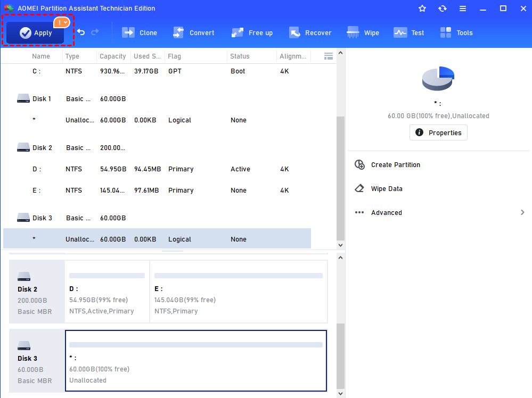Open the Wipe menu
The image size is (532, 398).
click(x=363, y=32)
